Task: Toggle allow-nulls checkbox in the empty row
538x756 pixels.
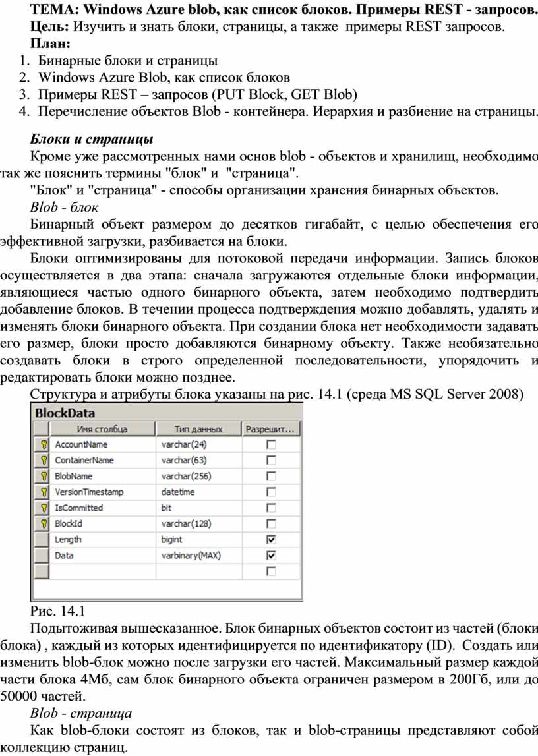Action: coord(272,571)
